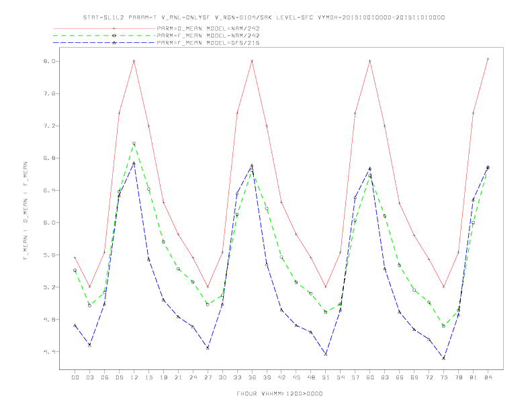This screenshot has height=411, width=532.
Task: Click the x-axis hour label 24
Action: [193, 377]
